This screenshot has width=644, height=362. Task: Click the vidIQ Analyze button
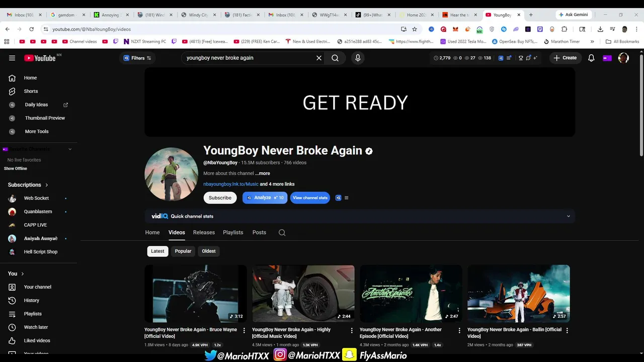click(265, 198)
